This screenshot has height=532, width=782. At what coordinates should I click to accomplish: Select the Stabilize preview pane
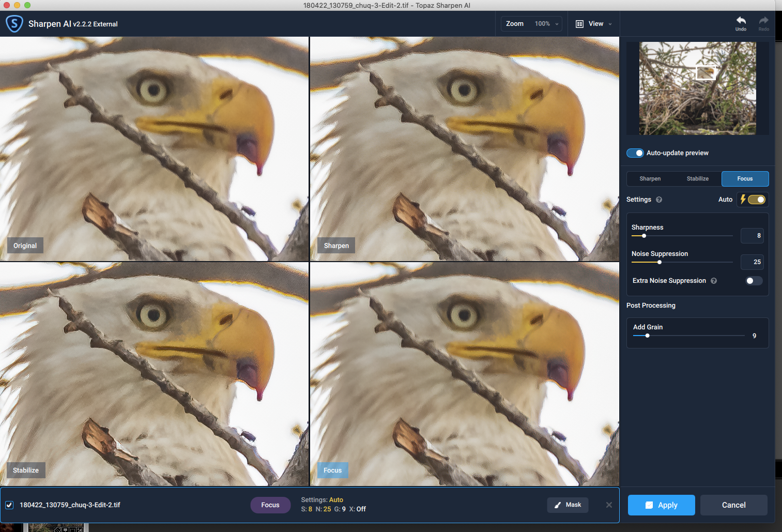coord(154,374)
